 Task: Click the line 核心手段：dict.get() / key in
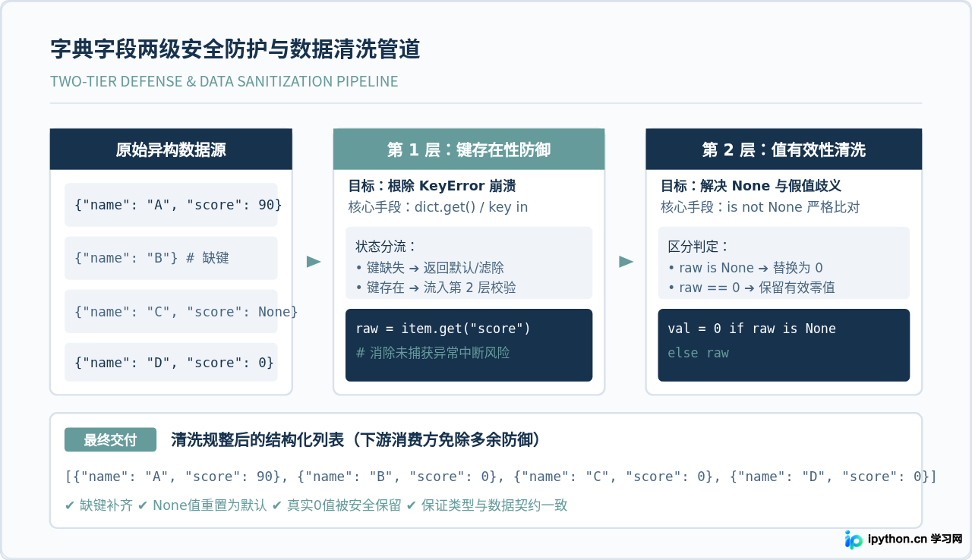(x=437, y=207)
